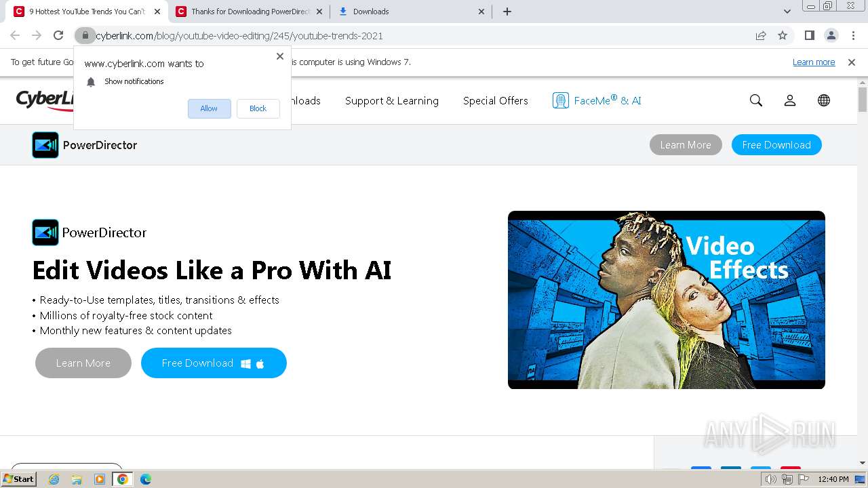
Task: Open Windows Media Player from taskbar
Action: pyautogui.click(x=100, y=479)
